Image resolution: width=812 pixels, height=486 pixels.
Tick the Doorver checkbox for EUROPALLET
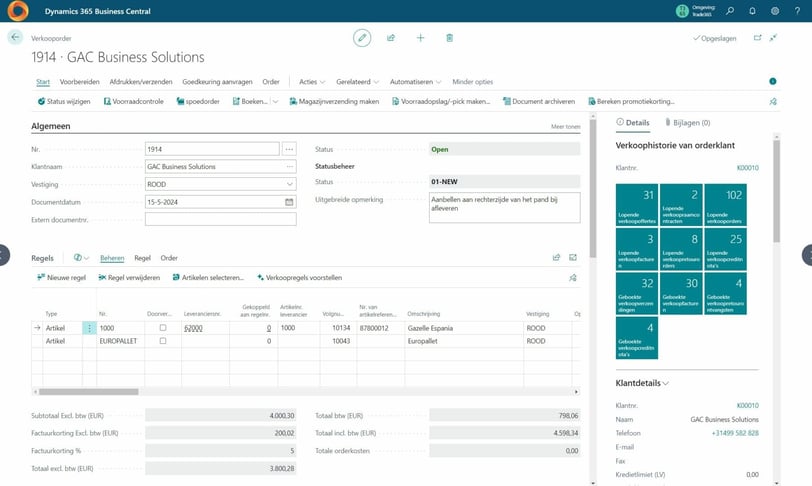[x=163, y=341]
